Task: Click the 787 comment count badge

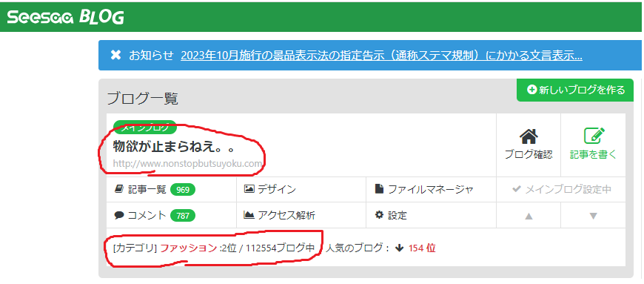Action: 183,215
